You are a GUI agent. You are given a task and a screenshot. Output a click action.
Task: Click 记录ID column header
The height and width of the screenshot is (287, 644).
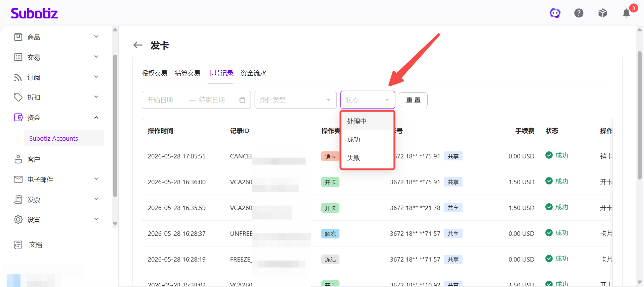coord(239,131)
